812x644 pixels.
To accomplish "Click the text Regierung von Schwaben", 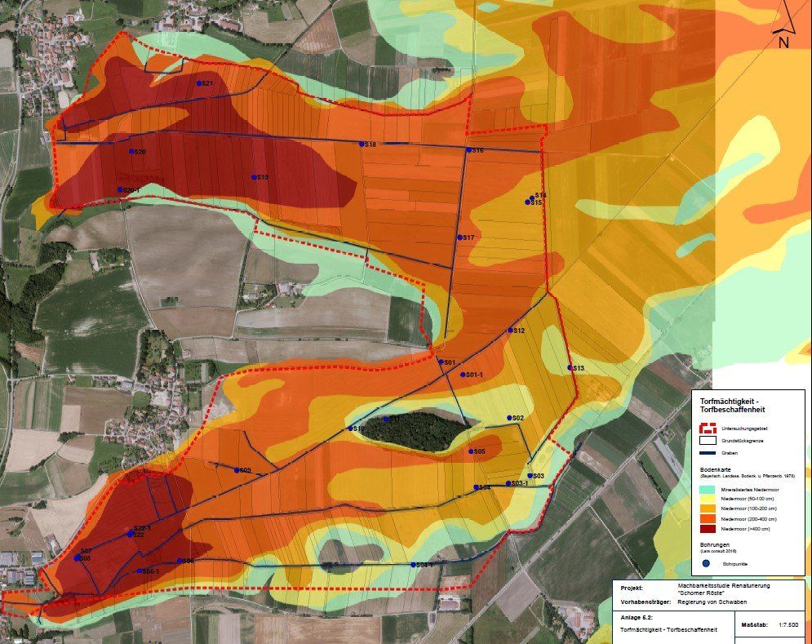I will pos(712,602).
